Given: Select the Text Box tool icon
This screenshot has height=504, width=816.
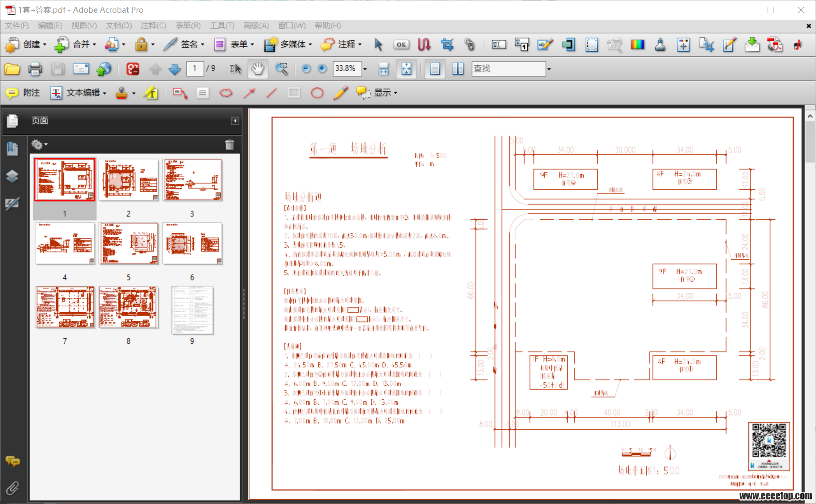Looking at the screenshot, I should click(x=203, y=93).
